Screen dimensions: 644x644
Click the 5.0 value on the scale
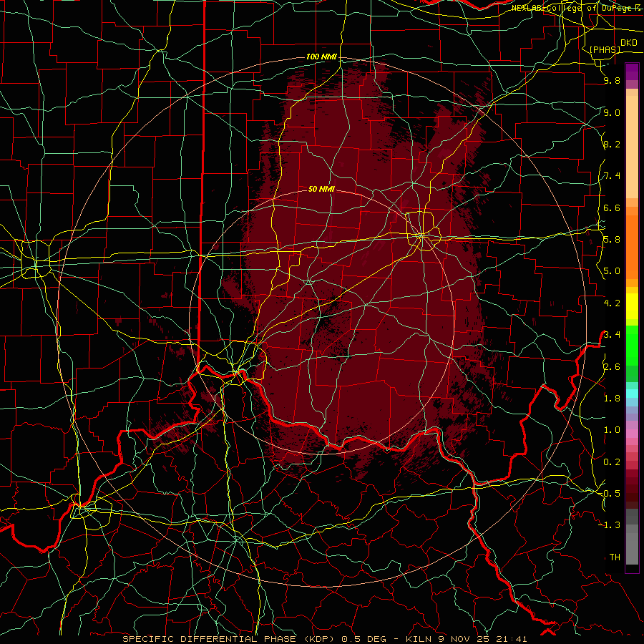point(612,271)
